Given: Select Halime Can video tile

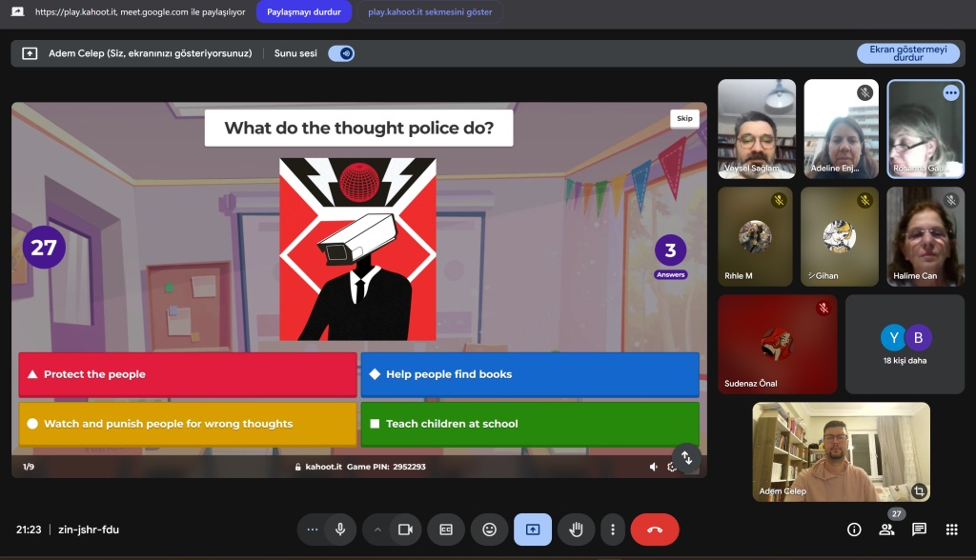Looking at the screenshot, I should 925,236.
